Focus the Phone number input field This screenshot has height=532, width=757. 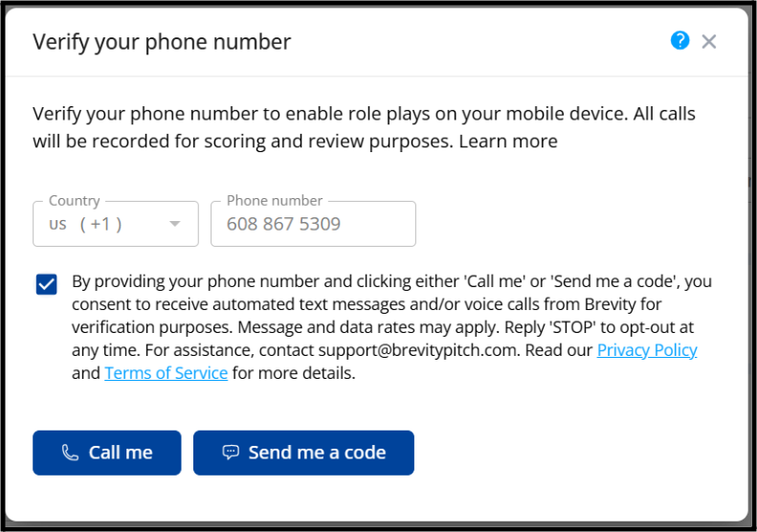click(313, 224)
